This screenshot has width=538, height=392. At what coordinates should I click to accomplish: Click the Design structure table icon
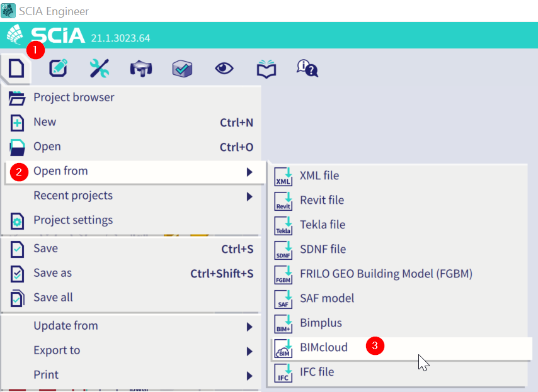(x=141, y=68)
